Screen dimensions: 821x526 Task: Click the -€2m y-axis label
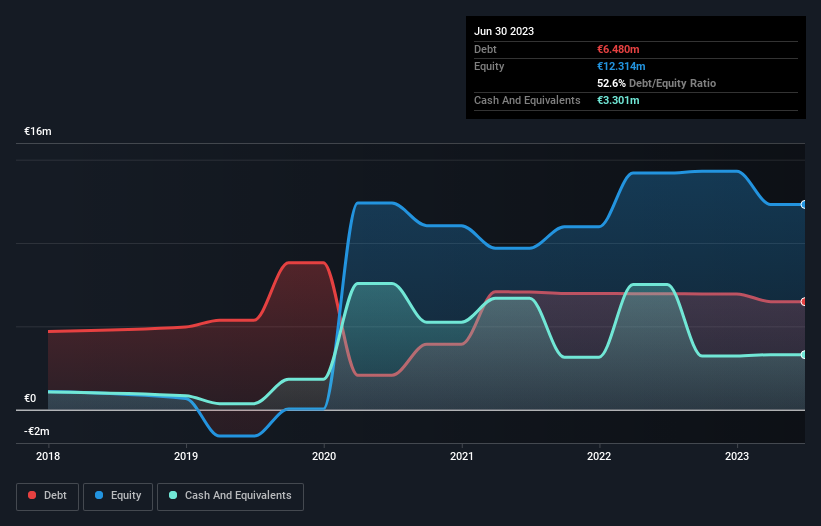coord(37,431)
